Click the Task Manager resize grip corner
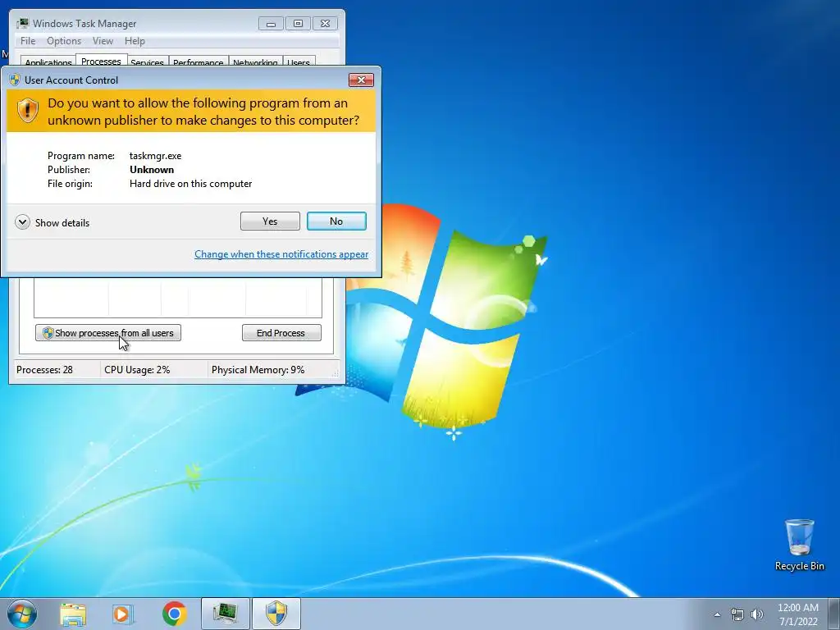Viewport: 840px width, 630px height. [336, 373]
